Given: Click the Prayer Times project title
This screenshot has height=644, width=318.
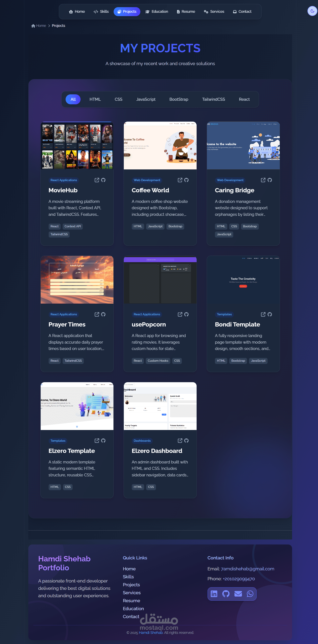Looking at the screenshot, I should click(67, 324).
